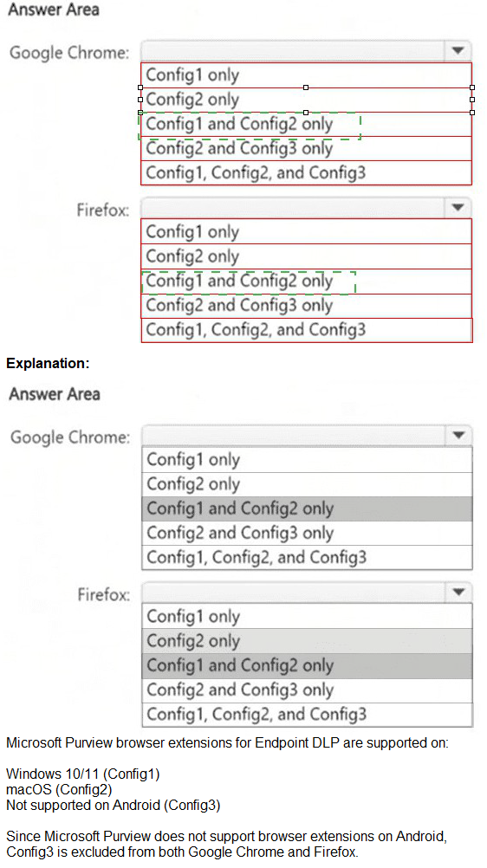Click the top Firefox combo box field
This screenshot has width=487, height=868.
pyautogui.click(x=293, y=208)
